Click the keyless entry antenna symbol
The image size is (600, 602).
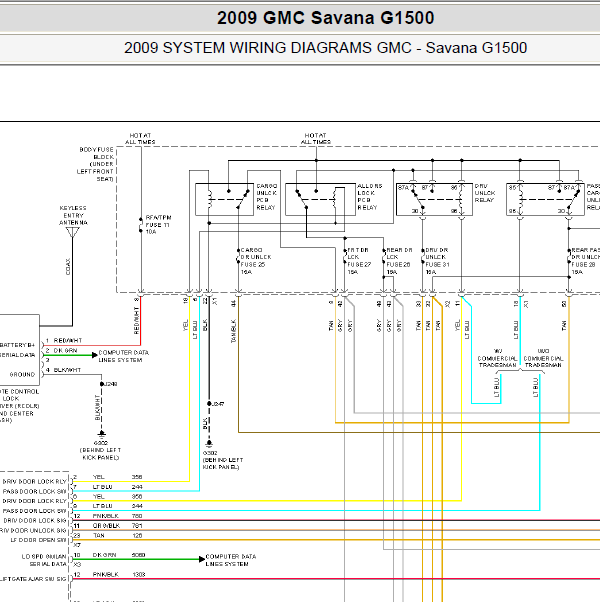click(x=73, y=232)
